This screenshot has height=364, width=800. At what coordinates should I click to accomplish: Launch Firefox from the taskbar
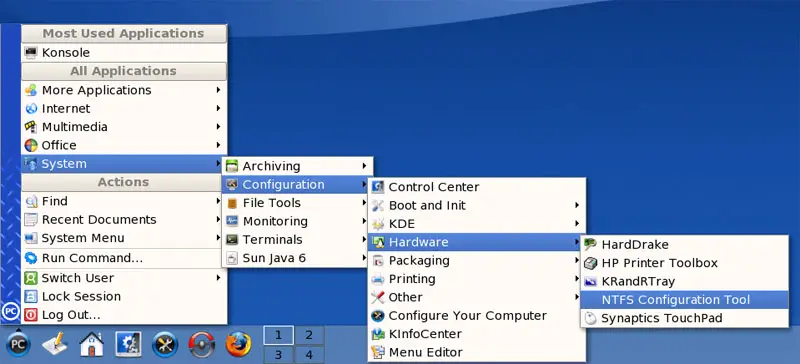(238, 344)
